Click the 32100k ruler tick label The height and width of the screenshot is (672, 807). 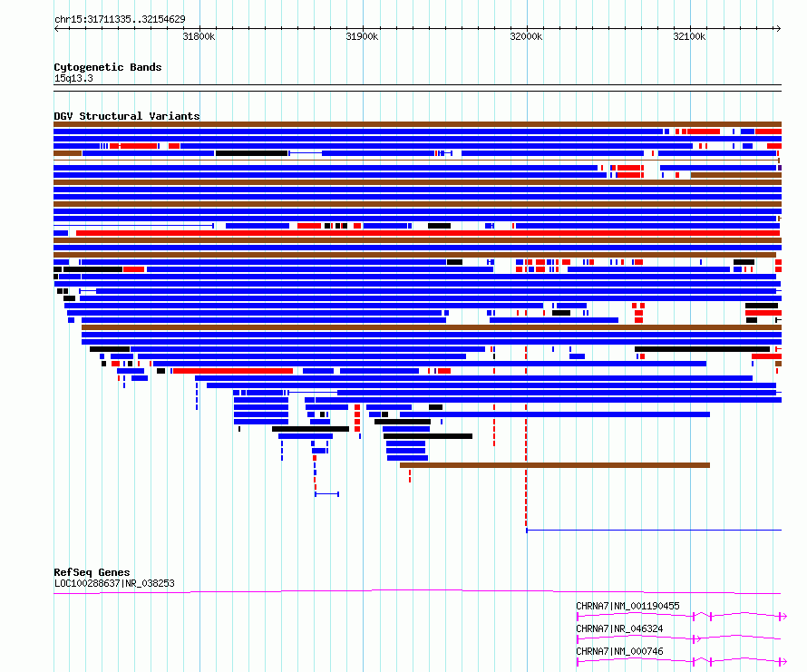point(689,36)
